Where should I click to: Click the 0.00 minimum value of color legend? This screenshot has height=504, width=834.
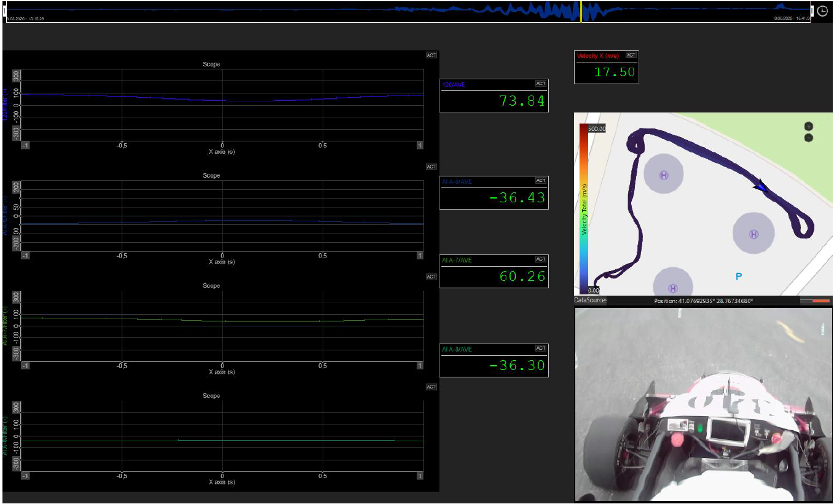(595, 290)
